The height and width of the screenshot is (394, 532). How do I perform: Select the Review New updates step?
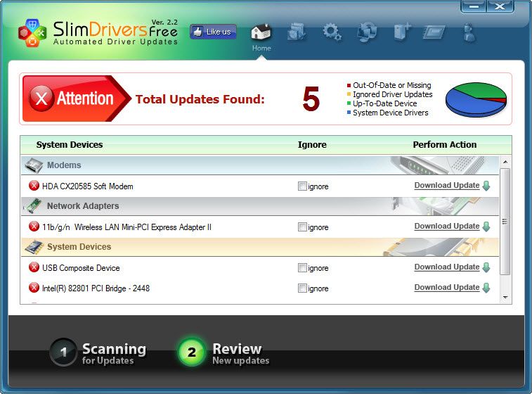pos(223,353)
